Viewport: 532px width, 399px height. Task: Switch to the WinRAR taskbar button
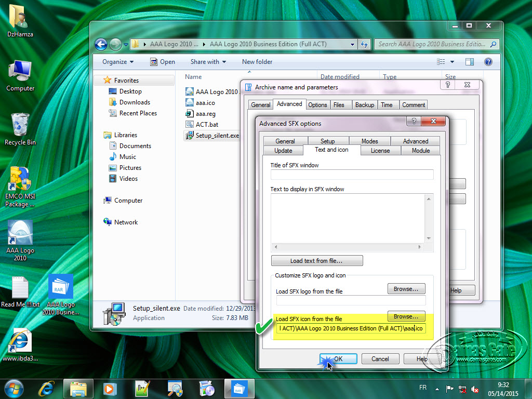[239, 389]
